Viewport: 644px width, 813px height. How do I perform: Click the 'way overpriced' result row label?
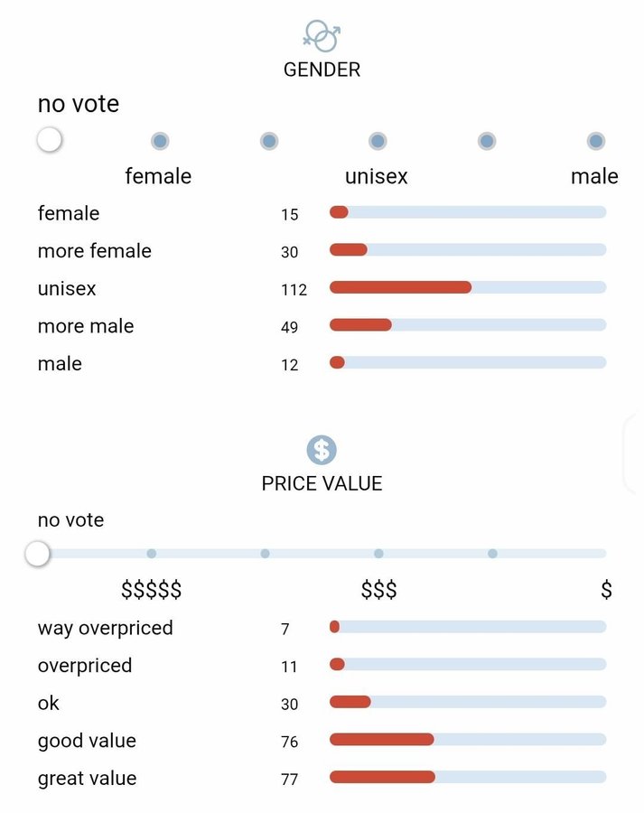105,628
